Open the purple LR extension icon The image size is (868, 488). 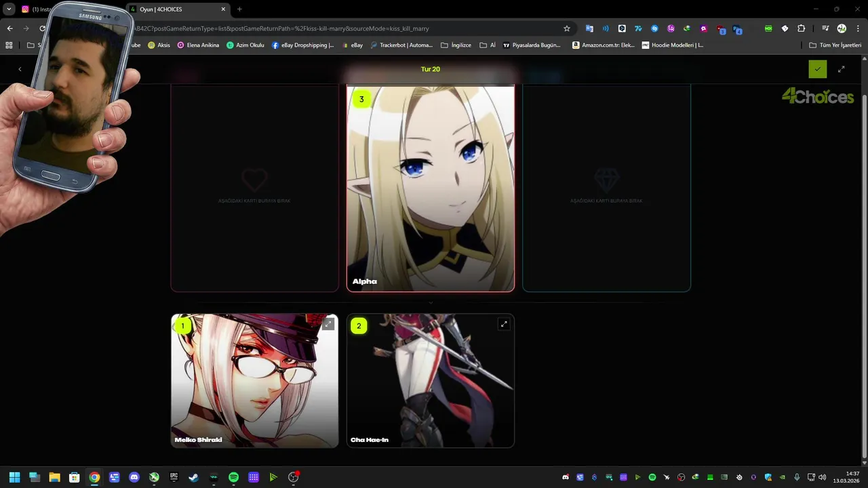671,28
